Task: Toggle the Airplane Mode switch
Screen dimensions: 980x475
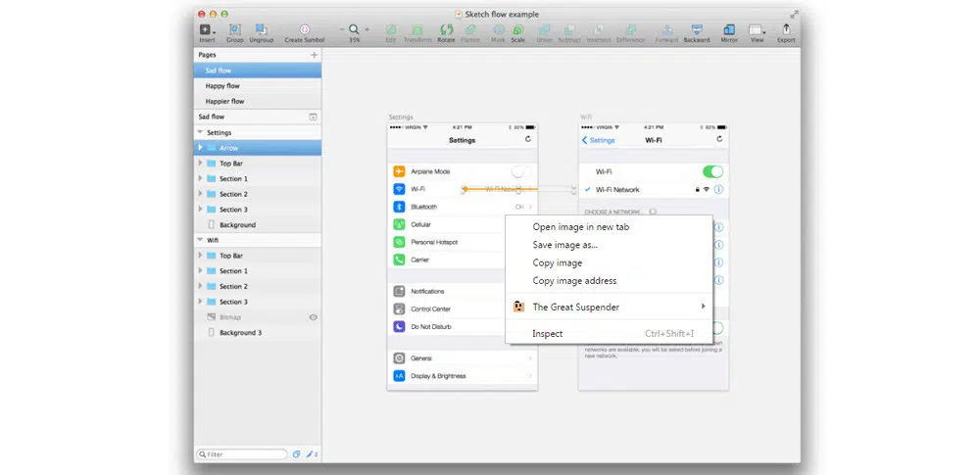Action: click(522, 171)
